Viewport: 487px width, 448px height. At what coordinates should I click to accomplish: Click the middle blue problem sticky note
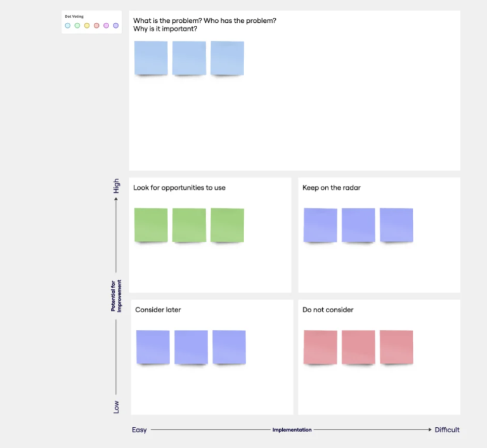click(x=189, y=58)
